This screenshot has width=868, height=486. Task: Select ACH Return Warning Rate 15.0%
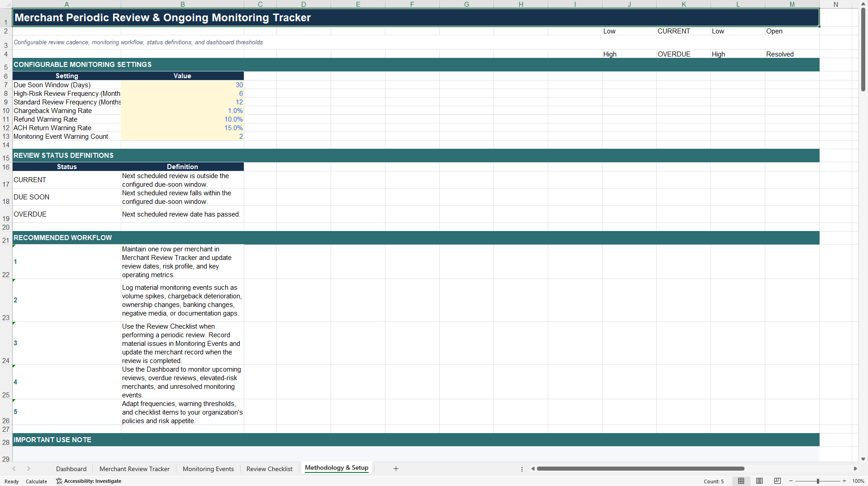(x=182, y=128)
